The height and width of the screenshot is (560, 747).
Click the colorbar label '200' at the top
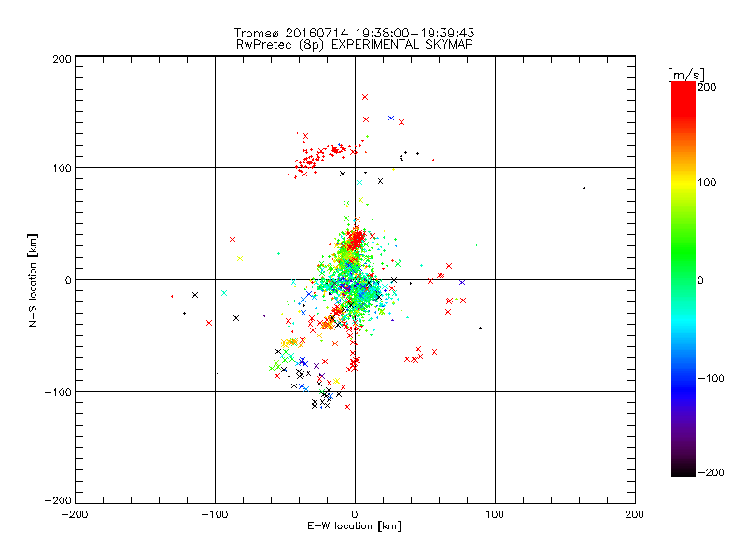pyautogui.click(x=707, y=87)
